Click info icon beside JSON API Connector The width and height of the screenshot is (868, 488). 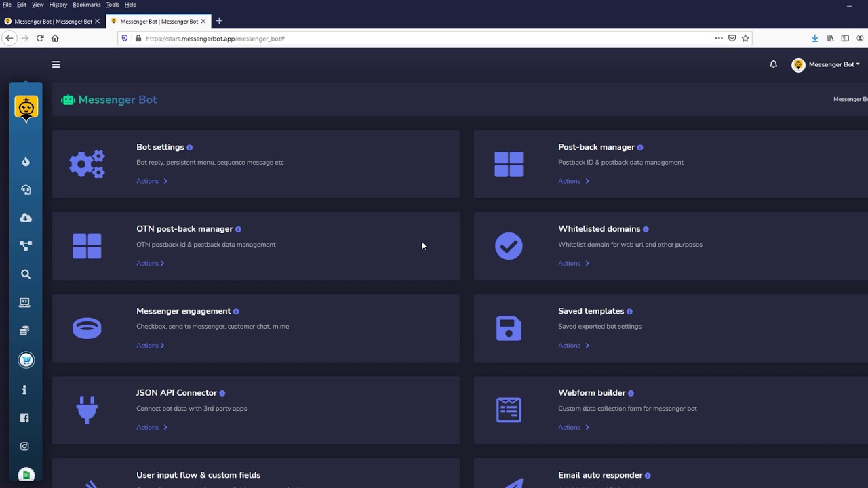222,394
